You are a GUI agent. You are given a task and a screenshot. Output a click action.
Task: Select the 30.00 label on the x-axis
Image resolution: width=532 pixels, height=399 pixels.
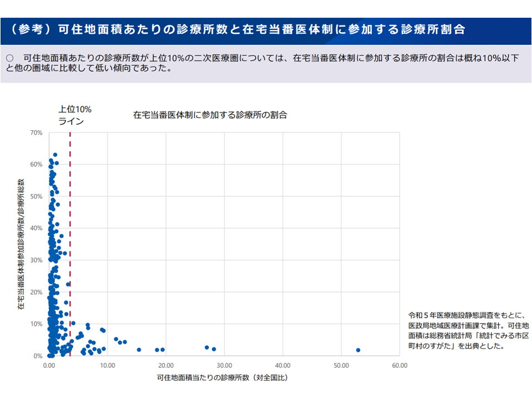click(x=224, y=365)
